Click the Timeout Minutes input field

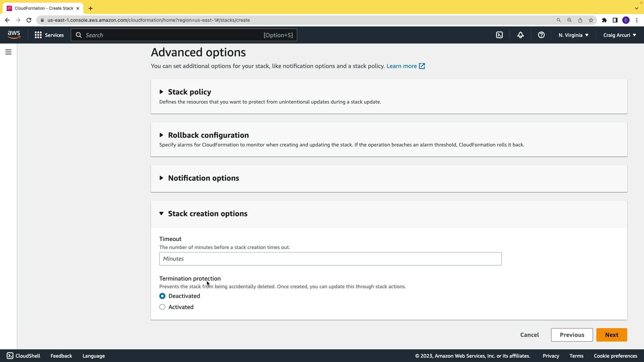(330, 259)
